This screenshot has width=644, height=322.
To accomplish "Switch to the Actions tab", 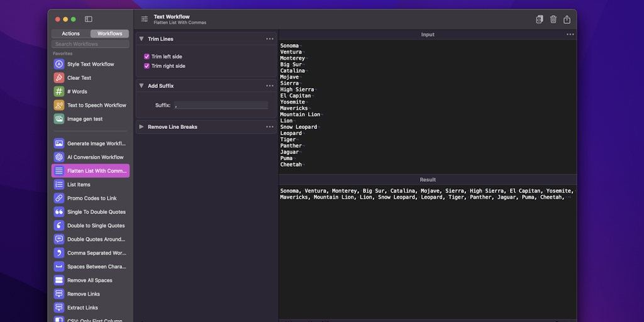I will pos(71,34).
